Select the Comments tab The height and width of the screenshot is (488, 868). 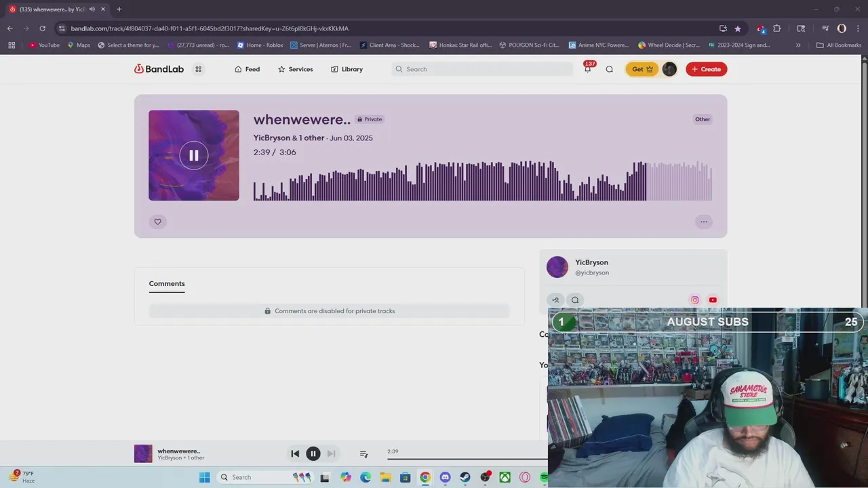click(x=167, y=284)
